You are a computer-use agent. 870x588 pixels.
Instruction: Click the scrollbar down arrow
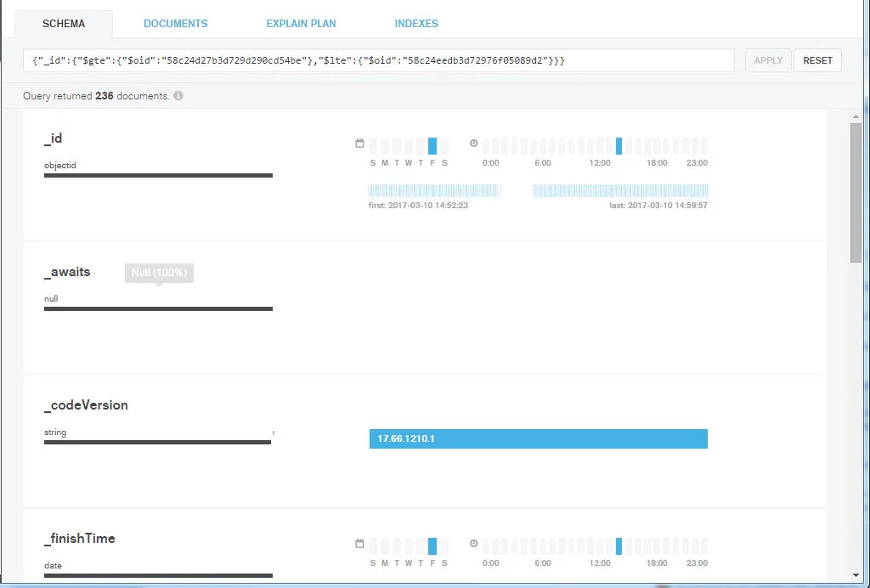pyautogui.click(x=856, y=575)
